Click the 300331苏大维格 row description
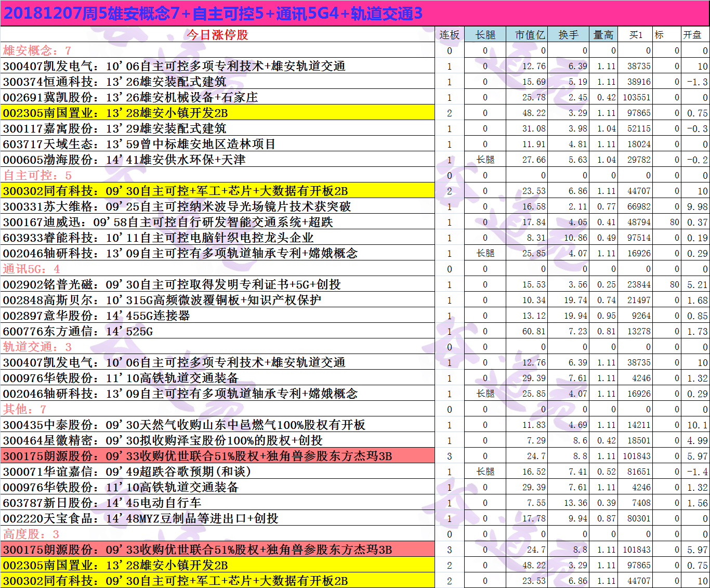 click(x=177, y=206)
